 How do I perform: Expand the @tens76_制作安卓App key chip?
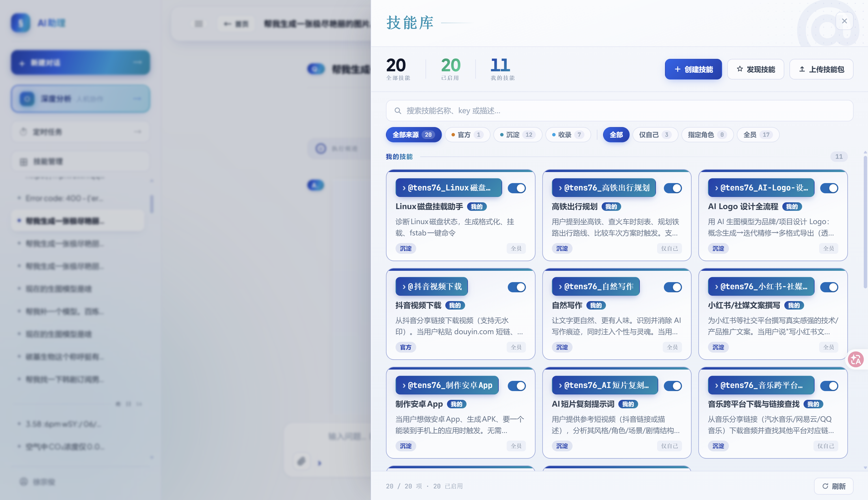[447, 385]
